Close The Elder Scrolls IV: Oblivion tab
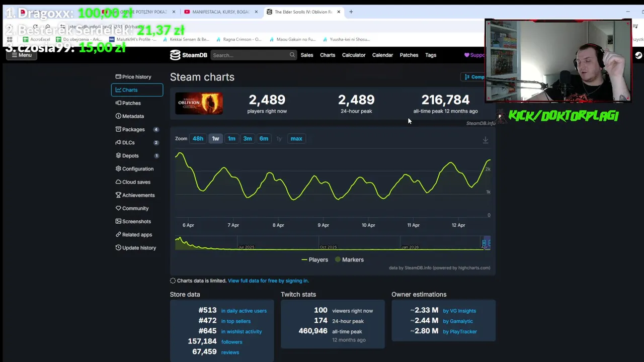 click(x=339, y=12)
